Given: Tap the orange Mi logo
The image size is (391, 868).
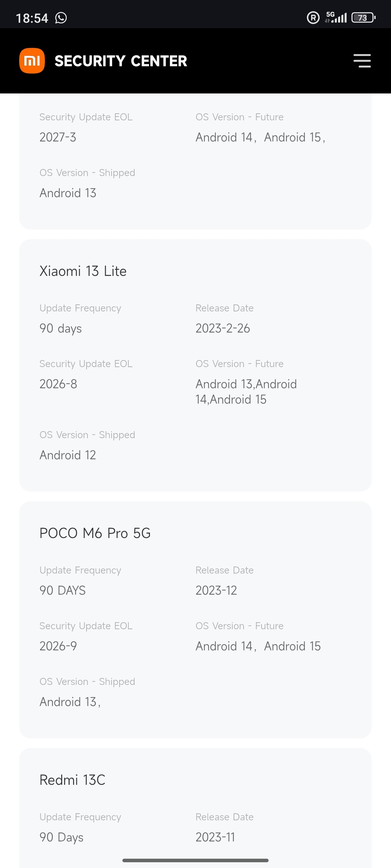Looking at the screenshot, I should pyautogui.click(x=32, y=61).
